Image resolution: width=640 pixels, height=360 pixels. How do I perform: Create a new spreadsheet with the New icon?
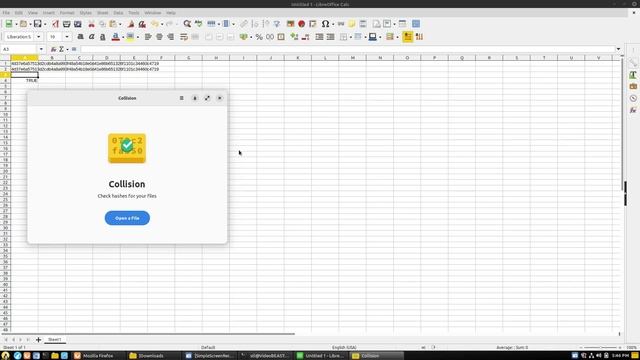[x=9, y=24]
